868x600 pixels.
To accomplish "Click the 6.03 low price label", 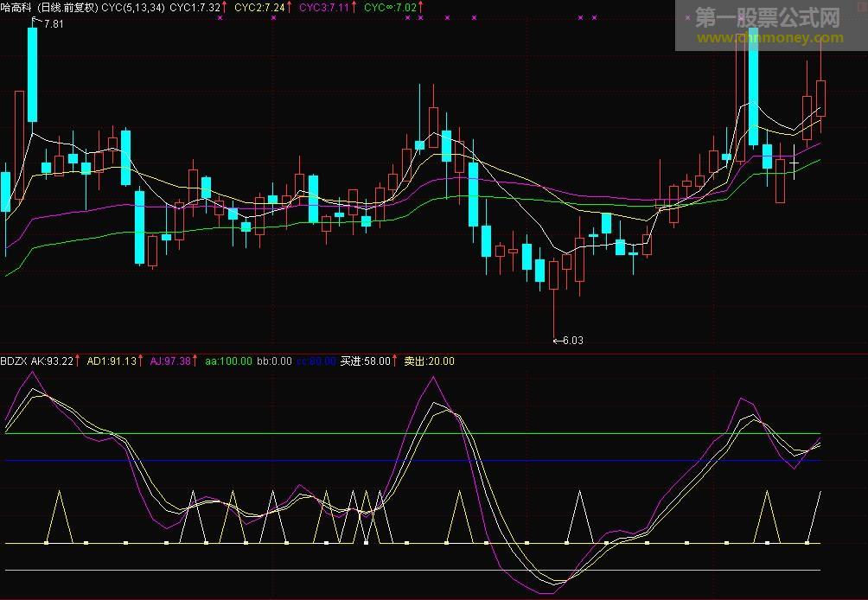I will [572, 341].
